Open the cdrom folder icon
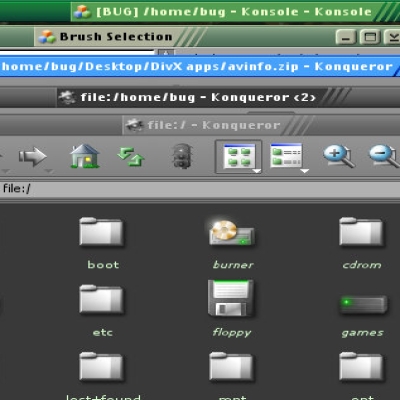 [361, 232]
